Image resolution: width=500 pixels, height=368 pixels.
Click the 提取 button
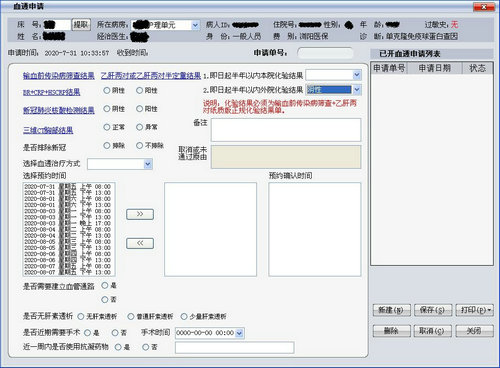(x=81, y=25)
